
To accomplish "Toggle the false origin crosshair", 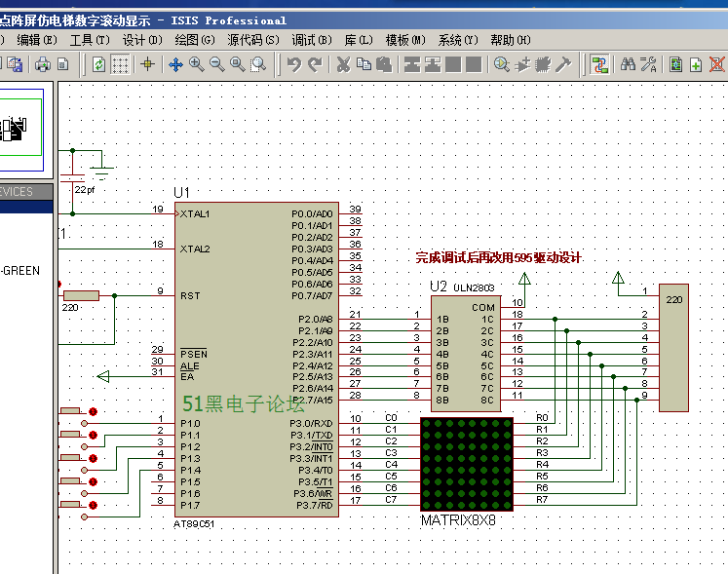I will coord(147,64).
